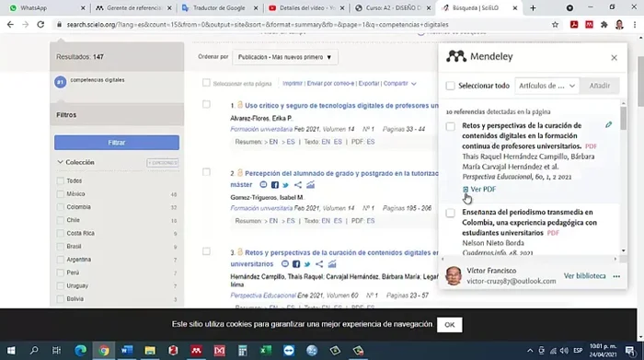Collapse the Colección filter section

click(60, 162)
